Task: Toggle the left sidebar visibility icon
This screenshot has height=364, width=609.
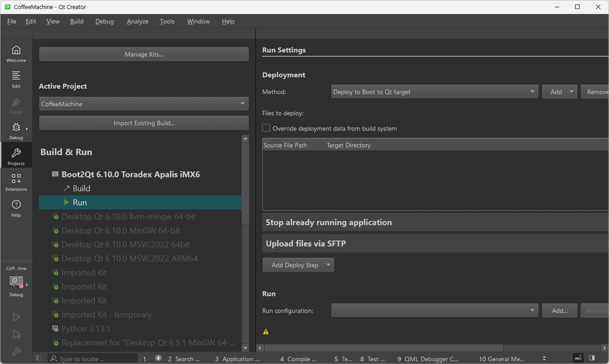Action: click(38, 357)
